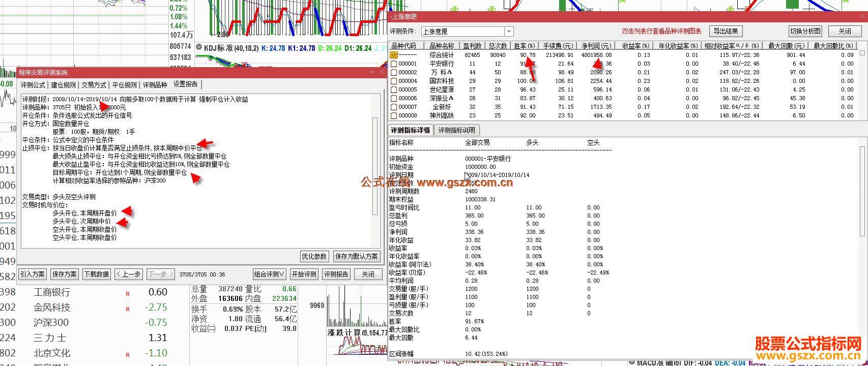This screenshot has width=868, height=366.
Task: Sort by the 总次数 column header
Action: [x=498, y=46]
